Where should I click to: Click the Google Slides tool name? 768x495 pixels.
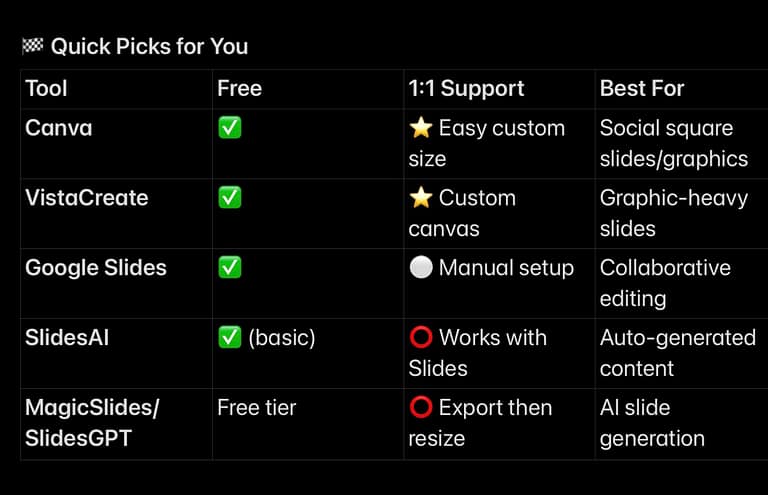(96, 268)
